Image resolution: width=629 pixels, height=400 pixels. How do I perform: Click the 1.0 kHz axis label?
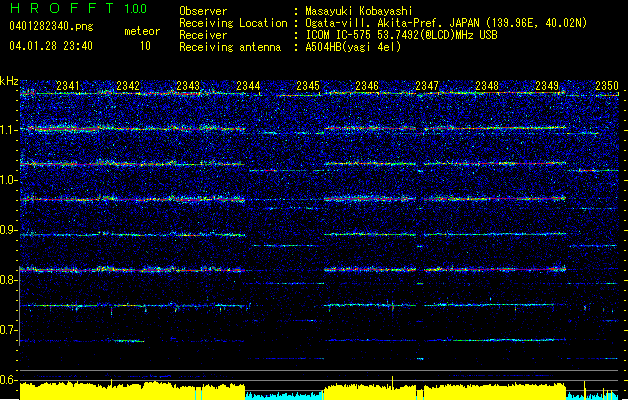(x=9, y=181)
